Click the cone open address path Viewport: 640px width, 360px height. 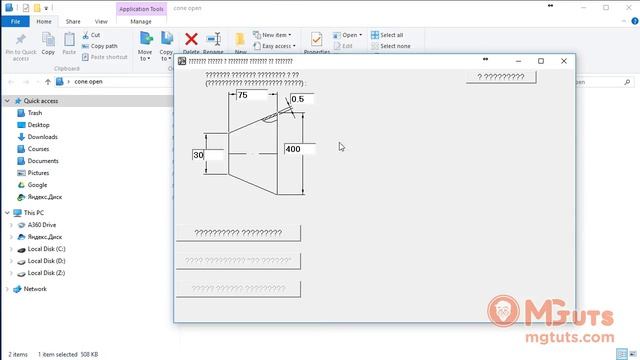coord(88,82)
